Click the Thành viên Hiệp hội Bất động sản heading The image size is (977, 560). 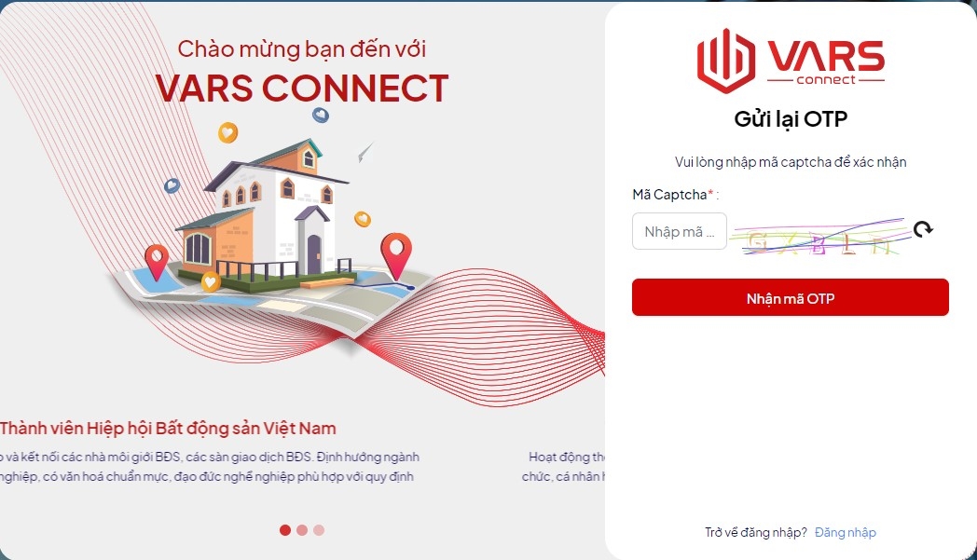coord(168,429)
